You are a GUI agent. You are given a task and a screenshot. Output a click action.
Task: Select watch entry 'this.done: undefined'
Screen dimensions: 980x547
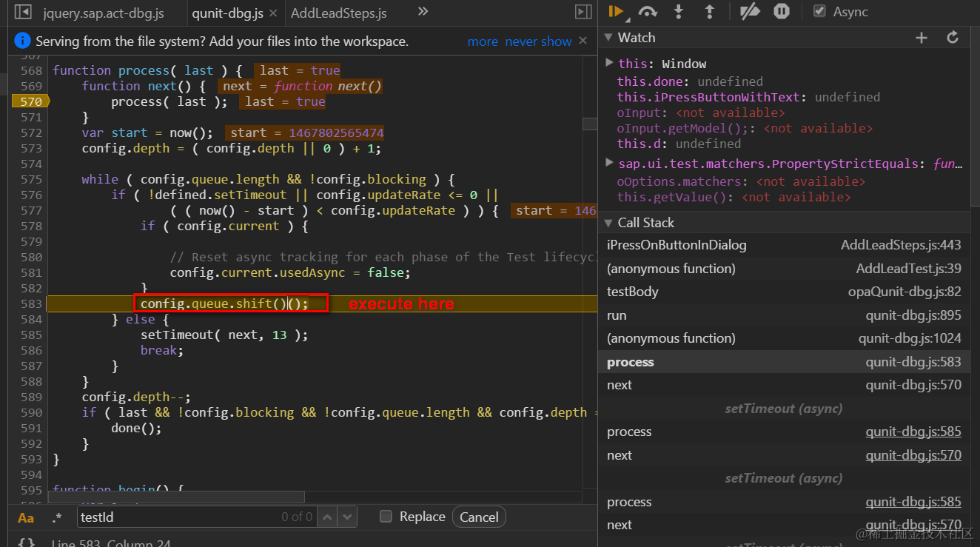[x=690, y=81]
